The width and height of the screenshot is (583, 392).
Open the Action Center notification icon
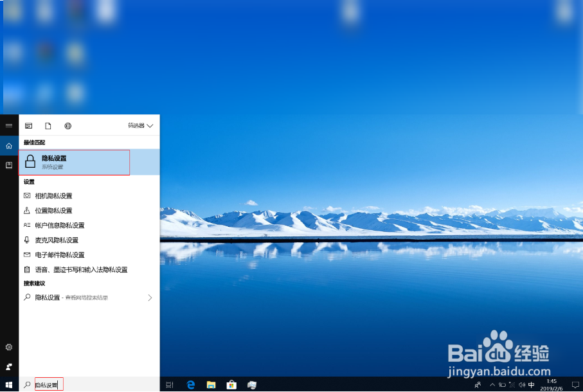coord(575,385)
